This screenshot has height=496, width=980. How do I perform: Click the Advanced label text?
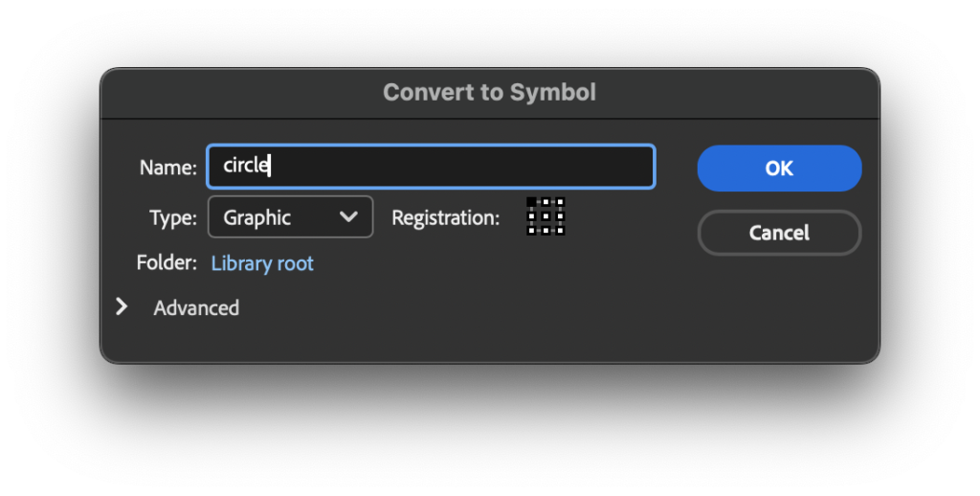196,307
